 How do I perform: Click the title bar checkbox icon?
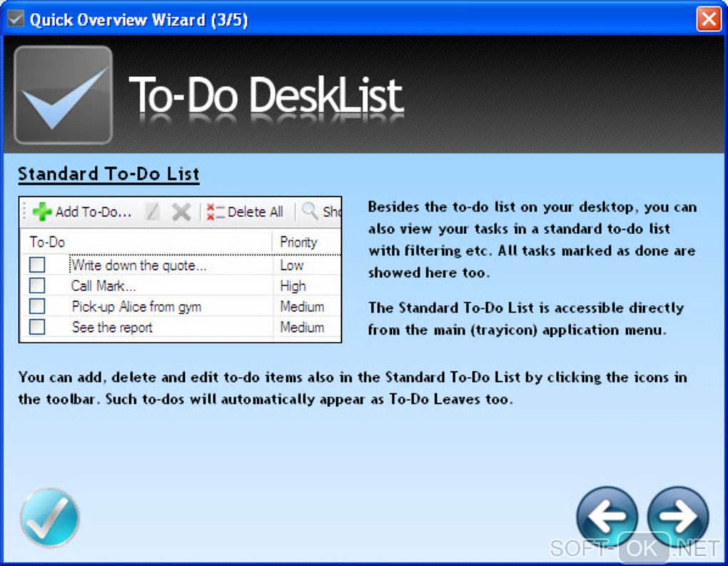(15, 19)
